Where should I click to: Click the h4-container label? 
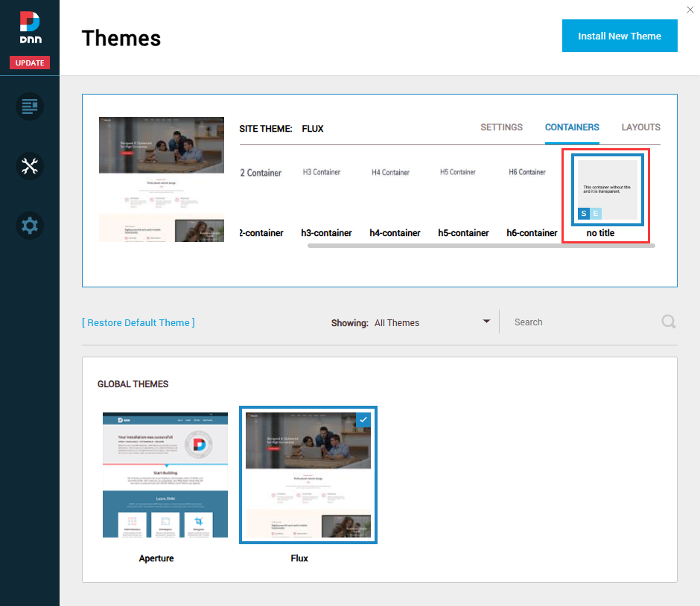(x=395, y=233)
